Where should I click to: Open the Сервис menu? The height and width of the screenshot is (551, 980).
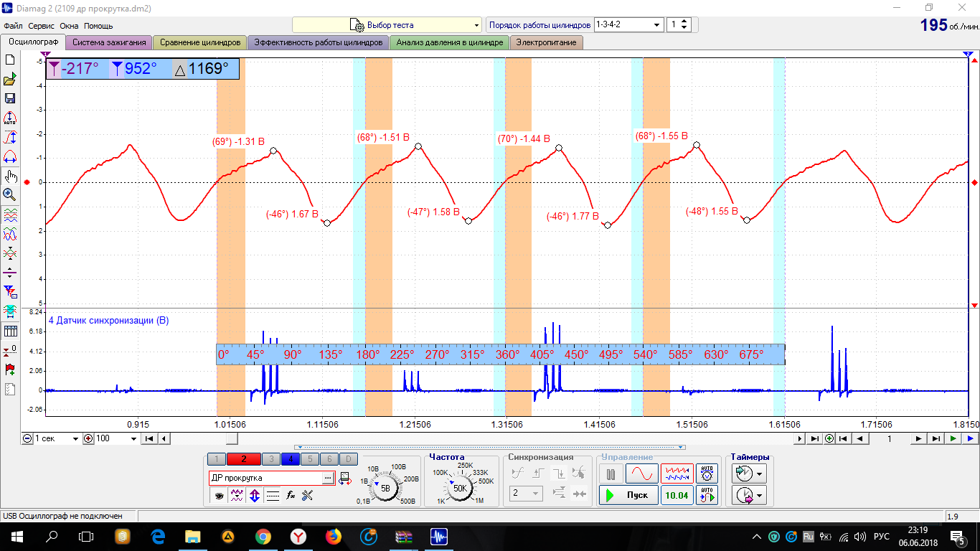(x=42, y=25)
